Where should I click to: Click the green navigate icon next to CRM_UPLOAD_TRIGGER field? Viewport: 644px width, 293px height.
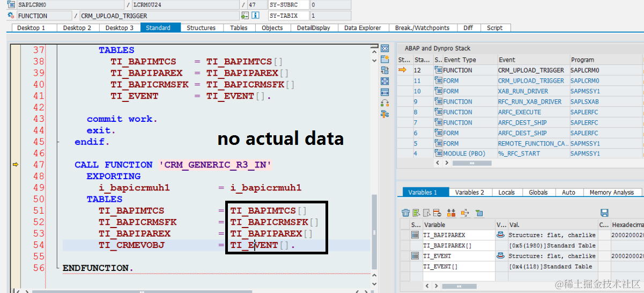(245, 16)
